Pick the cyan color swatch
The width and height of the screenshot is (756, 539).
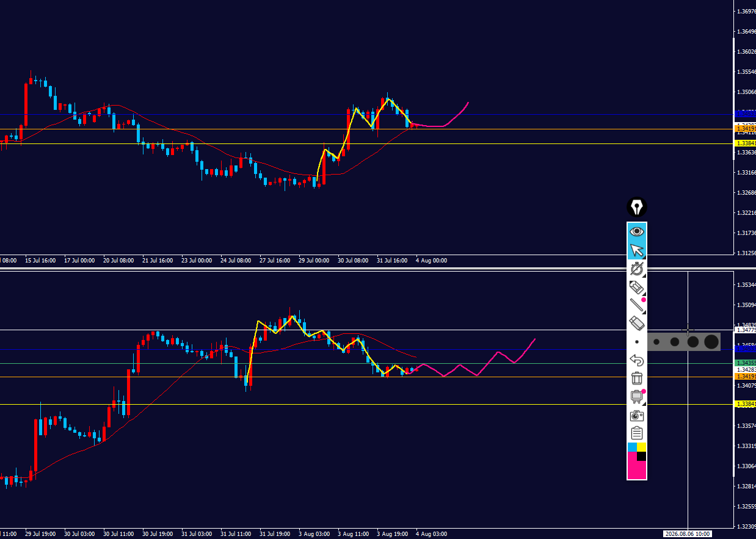pos(633,447)
